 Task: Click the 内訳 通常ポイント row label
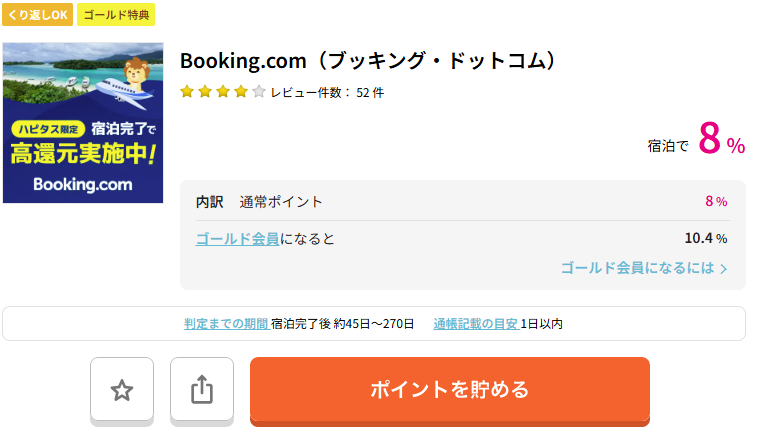[x=260, y=202]
